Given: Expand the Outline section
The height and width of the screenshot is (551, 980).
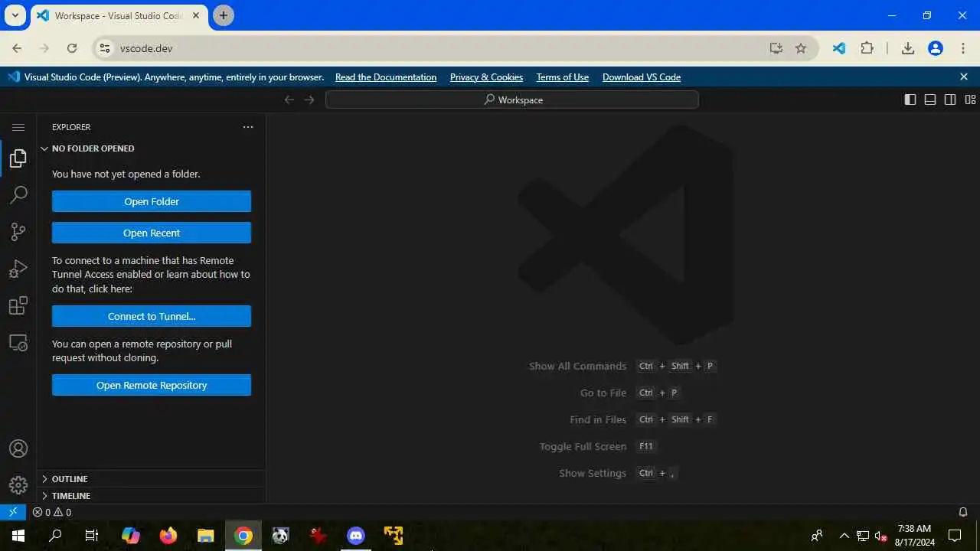Looking at the screenshot, I should pyautogui.click(x=152, y=479).
